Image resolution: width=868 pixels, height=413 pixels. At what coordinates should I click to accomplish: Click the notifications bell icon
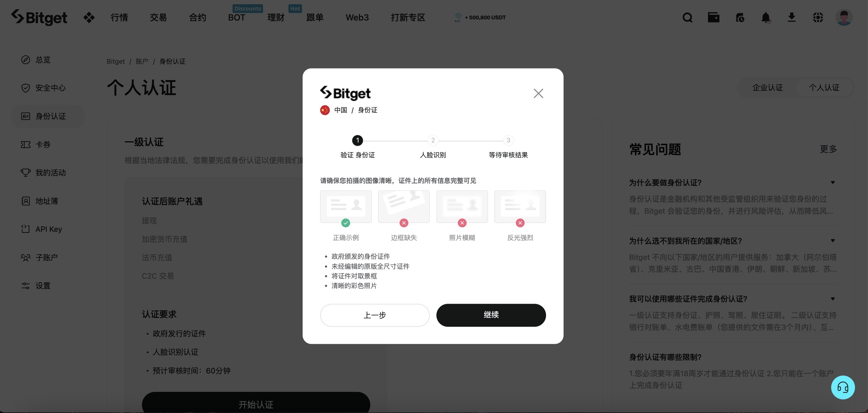coord(766,18)
